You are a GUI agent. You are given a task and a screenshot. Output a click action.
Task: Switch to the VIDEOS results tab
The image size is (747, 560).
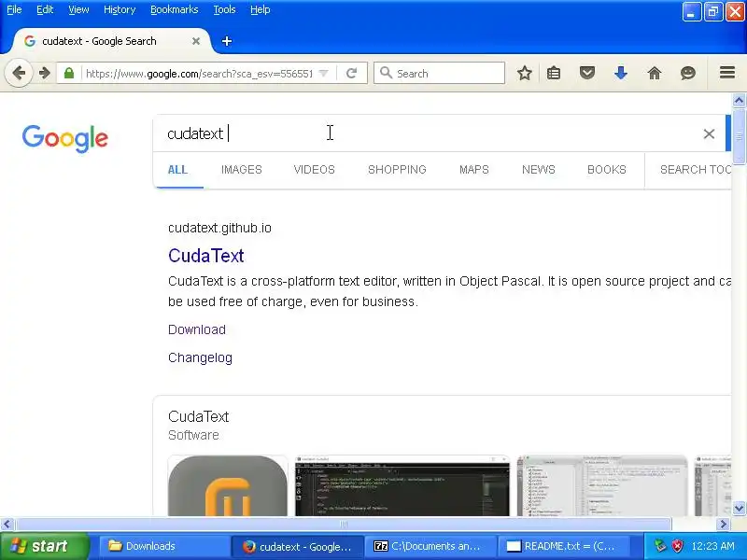pos(314,170)
